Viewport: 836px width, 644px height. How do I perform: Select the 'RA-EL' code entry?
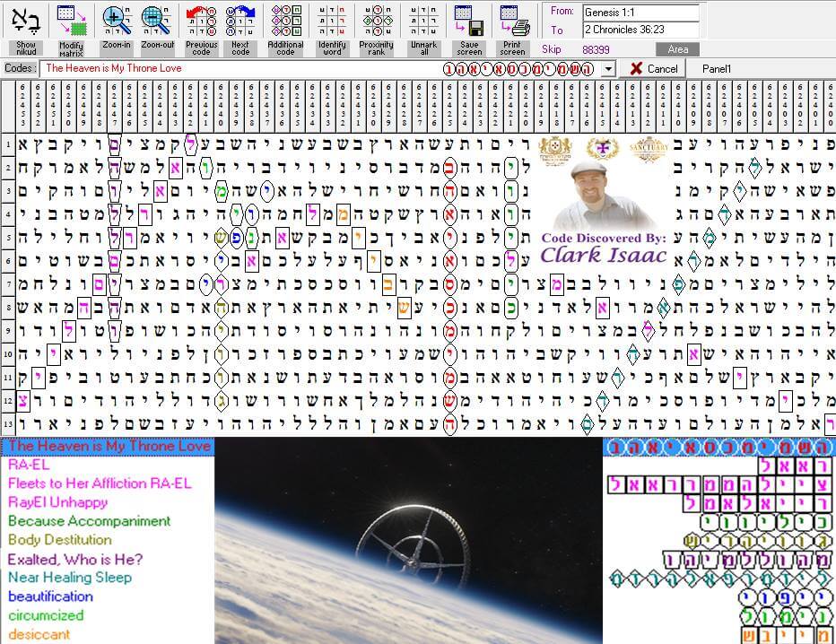pos(29,465)
